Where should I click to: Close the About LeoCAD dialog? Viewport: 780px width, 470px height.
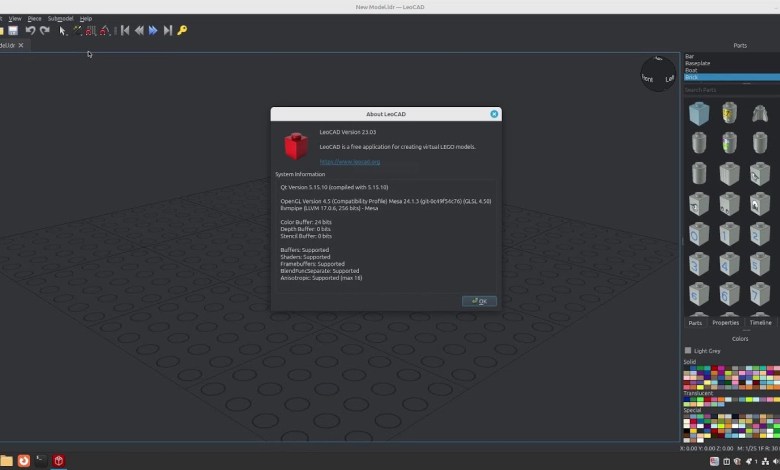[x=494, y=114]
